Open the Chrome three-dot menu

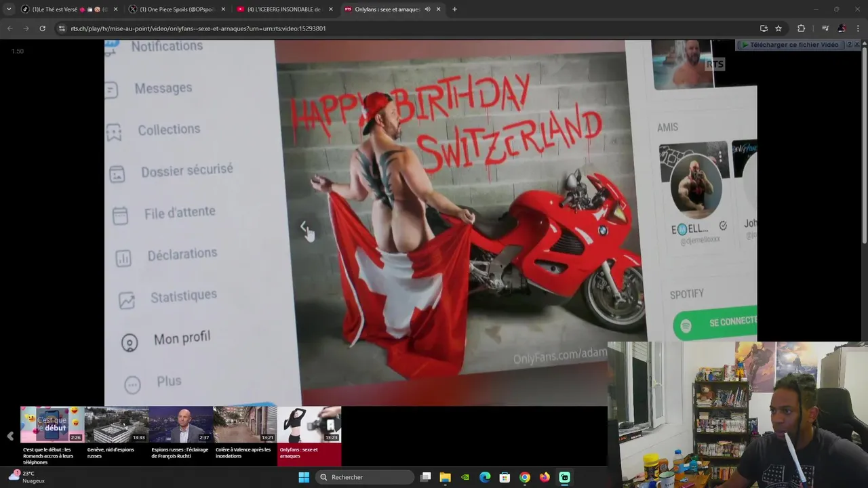pos(858,28)
